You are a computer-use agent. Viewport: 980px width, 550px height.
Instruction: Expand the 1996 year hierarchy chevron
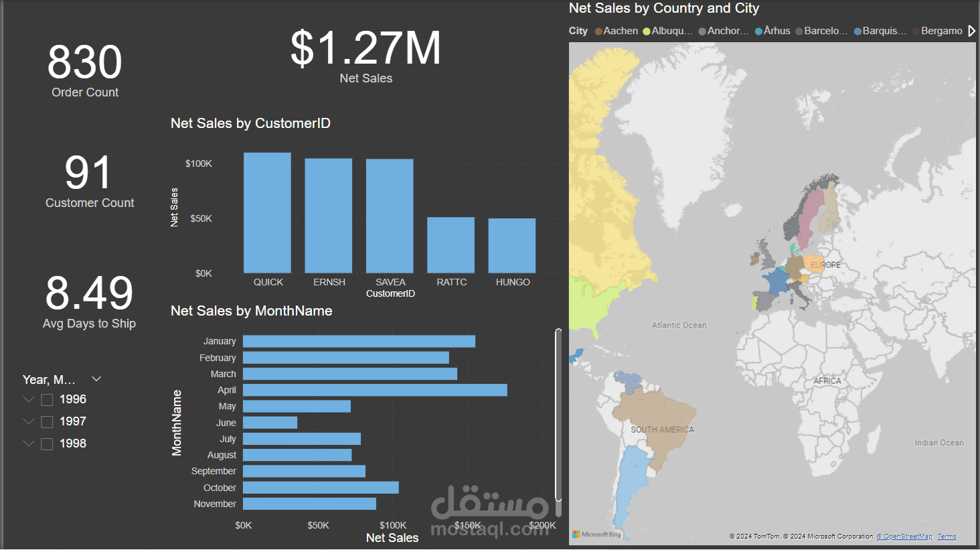click(x=28, y=399)
